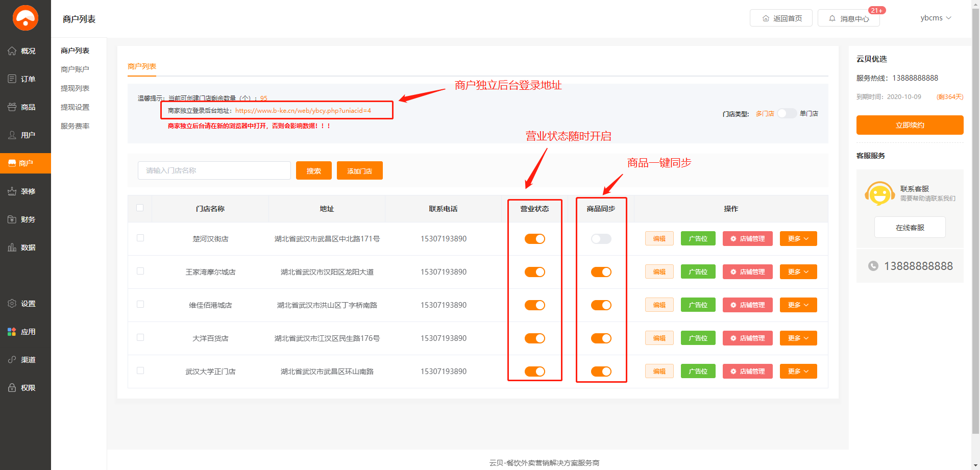Open the 权限 permissions lock icon
Viewport: 980px width, 470px height.
point(12,388)
